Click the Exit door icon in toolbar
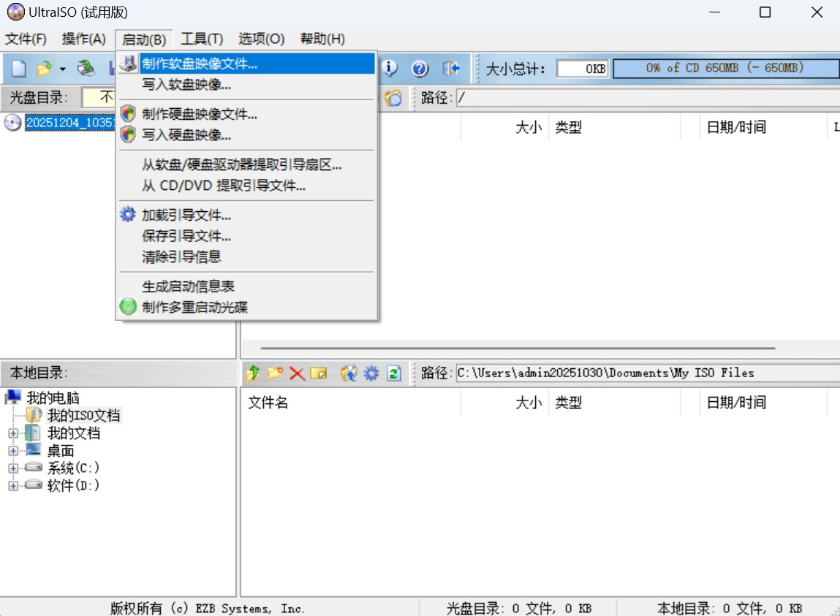Viewport: 840px width, 616px height. point(451,69)
